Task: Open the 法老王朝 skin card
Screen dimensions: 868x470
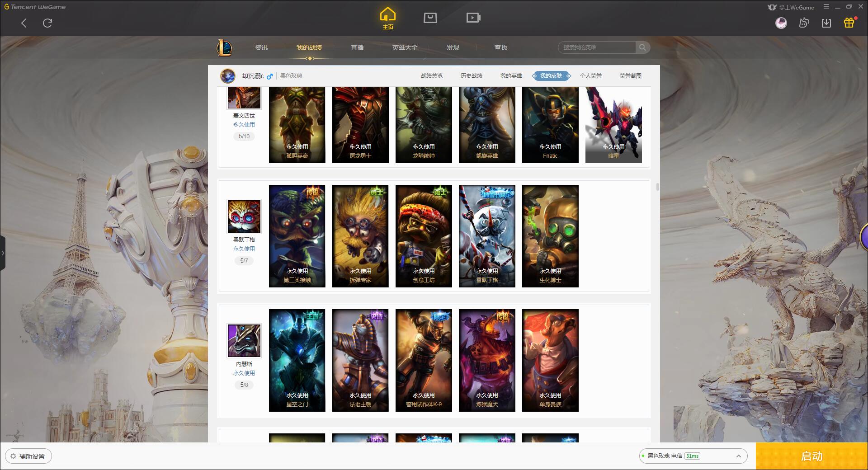Action: point(360,360)
